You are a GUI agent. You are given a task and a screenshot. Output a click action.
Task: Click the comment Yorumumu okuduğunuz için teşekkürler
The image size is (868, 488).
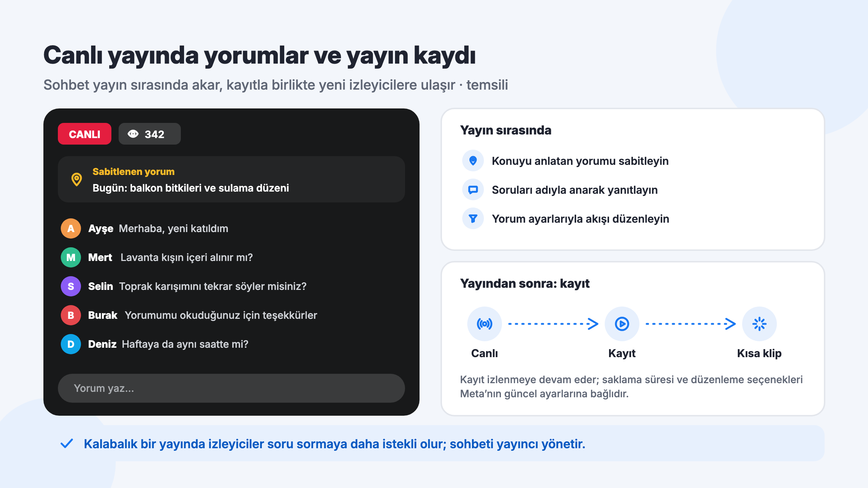(x=221, y=315)
